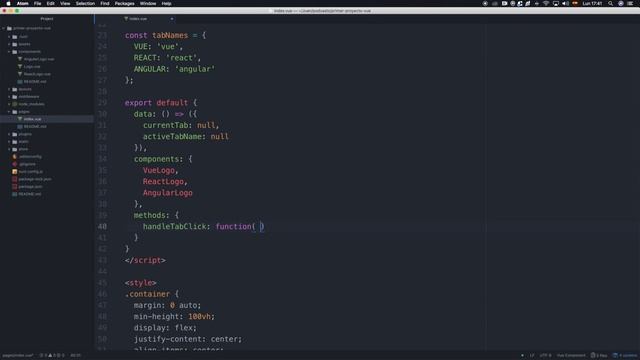Image resolution: width=640 pixels, height=360 pixels.
Task: Click 'VueLogo' in the components block
Action: coord(159,170)
